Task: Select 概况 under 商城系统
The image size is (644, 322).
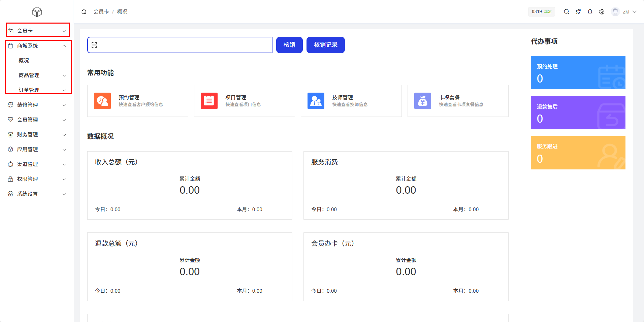Action: [24, 60]
